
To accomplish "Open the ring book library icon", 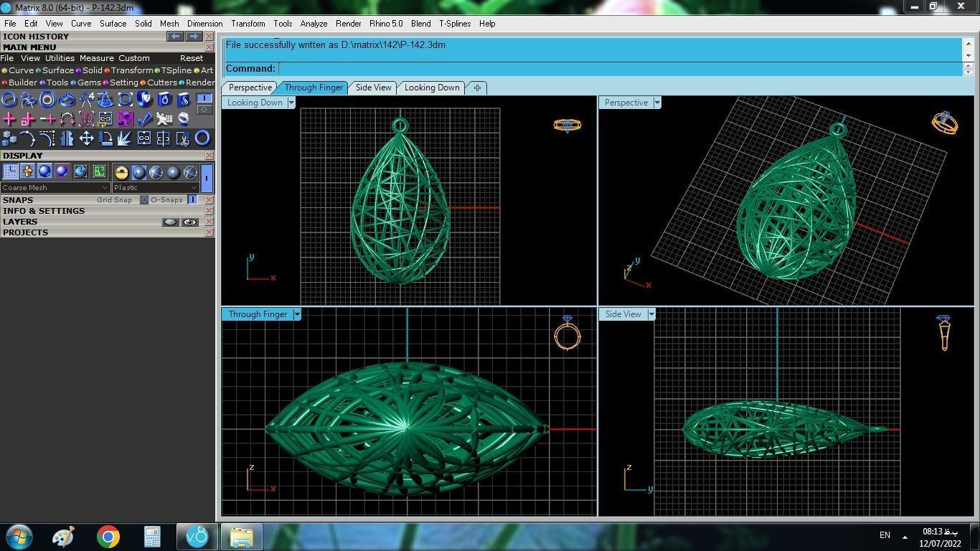I will [164, 100].
